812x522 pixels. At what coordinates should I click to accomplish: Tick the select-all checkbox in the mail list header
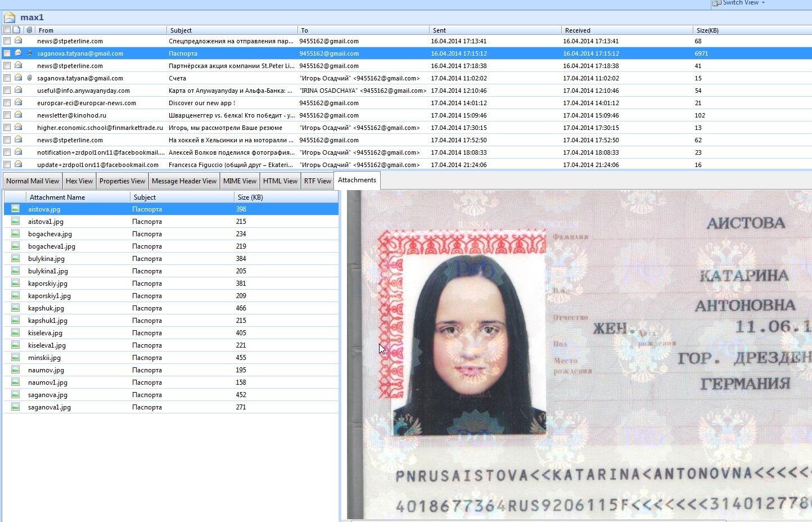tap(7, 30)
